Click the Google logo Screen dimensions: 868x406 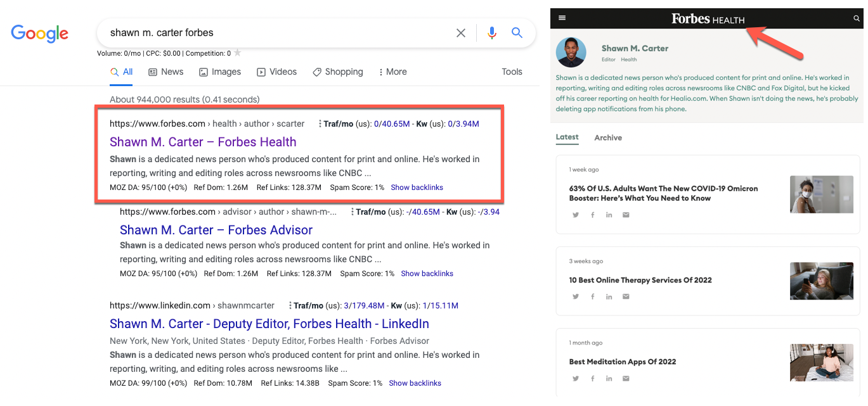point(39,33)
